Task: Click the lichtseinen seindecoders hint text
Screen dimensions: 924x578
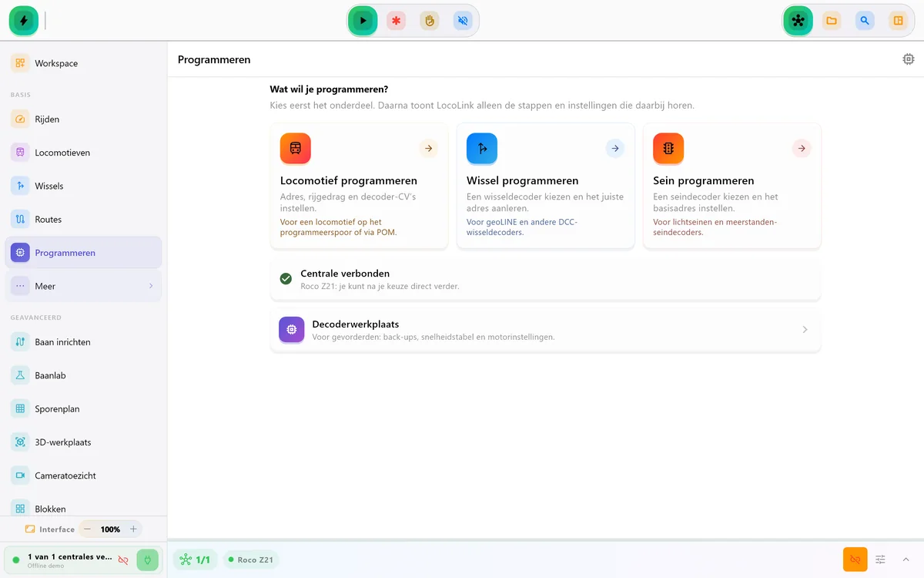Action: coord(715,227)
